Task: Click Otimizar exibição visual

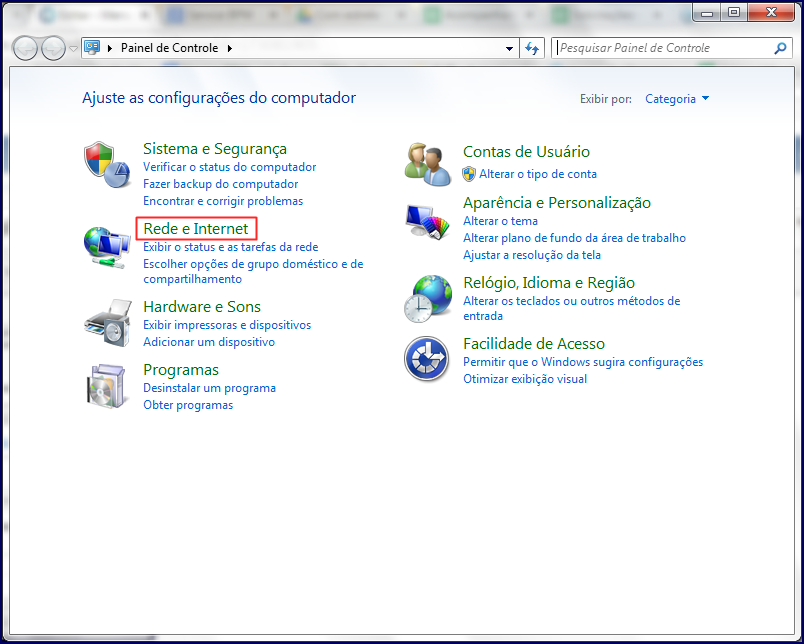Action: click(x=525, y=378)
